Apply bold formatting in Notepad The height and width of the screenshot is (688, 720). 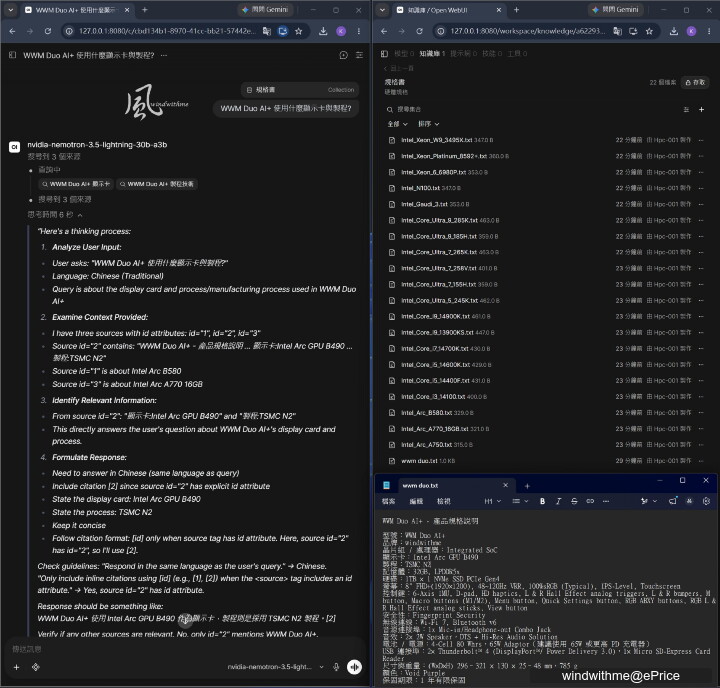542,501
